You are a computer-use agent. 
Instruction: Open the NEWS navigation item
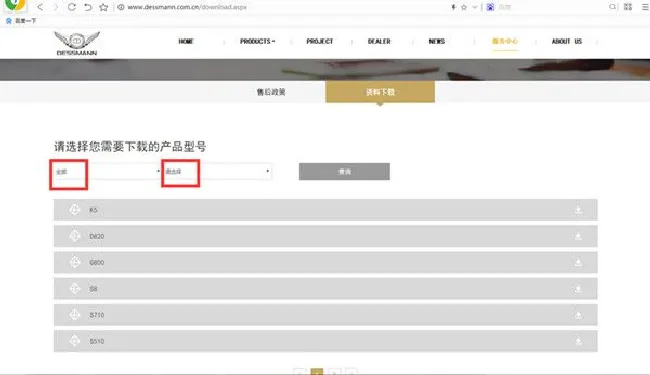point(437,41)
